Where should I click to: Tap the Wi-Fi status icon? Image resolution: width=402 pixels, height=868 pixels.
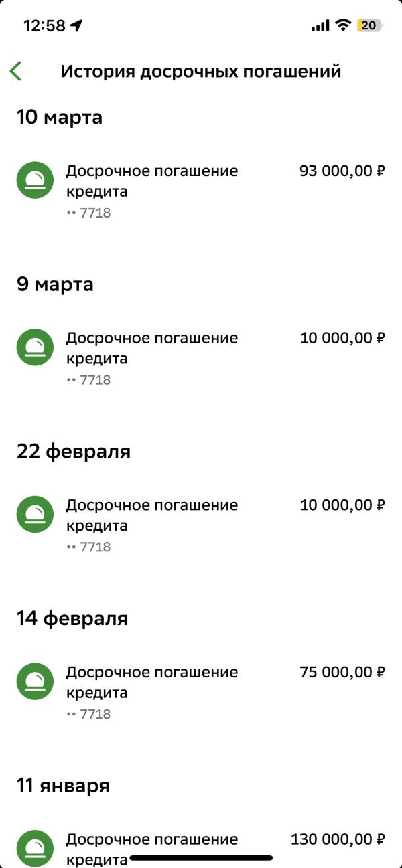click(344, 25)
